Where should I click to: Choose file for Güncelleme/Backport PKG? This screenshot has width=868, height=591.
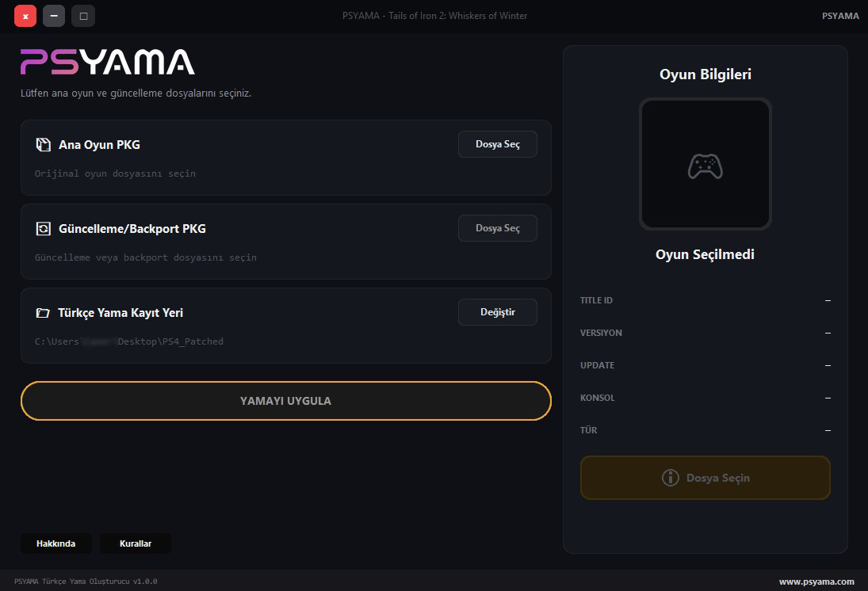[x=498, y=228]
